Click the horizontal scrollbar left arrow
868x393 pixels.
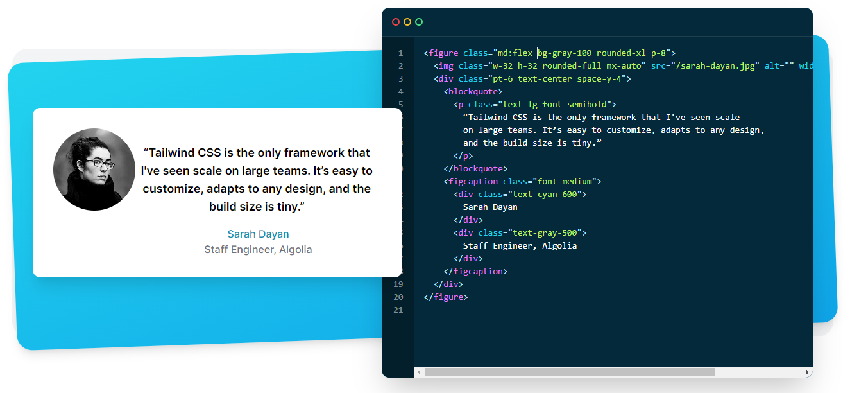coord(418,372)
